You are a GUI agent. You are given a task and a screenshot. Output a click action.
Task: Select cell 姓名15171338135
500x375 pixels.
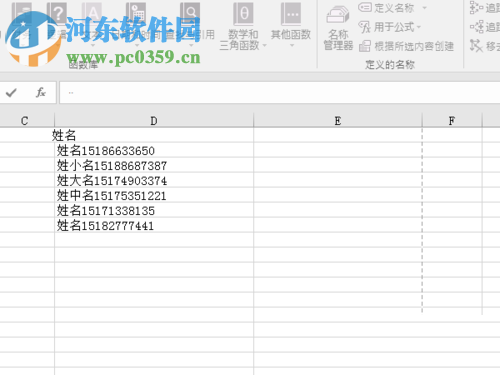click(154, 210)
